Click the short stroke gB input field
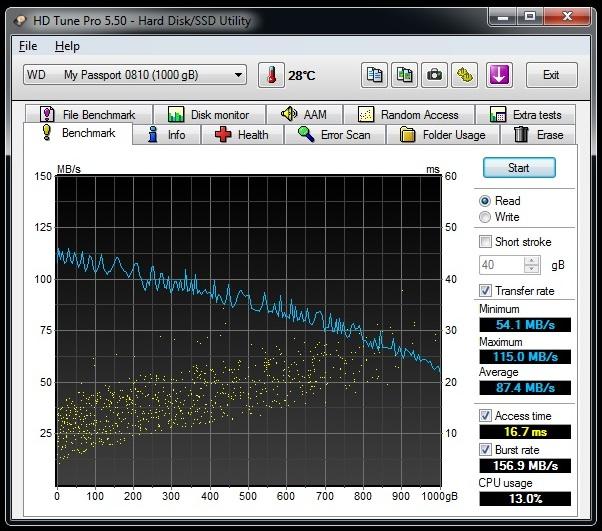This screenshot has width=602, height=531. click(501, 265)
